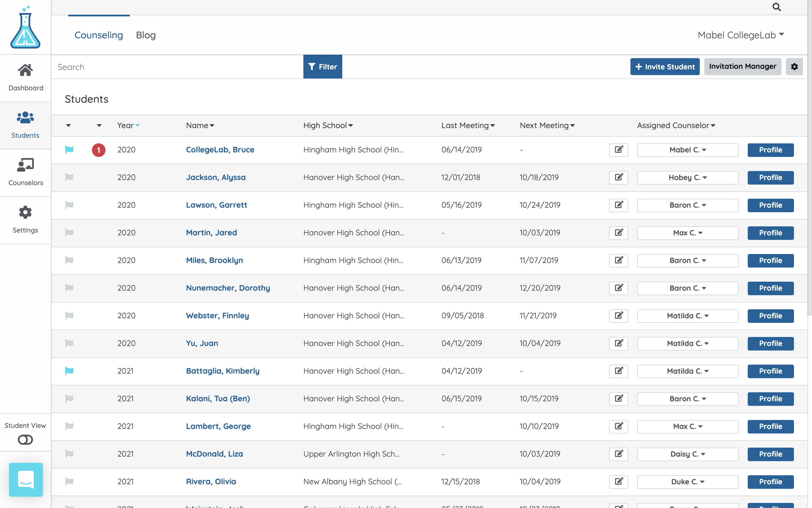Edit next meeting for Webster, Finnley
Screen dimensions: 812x508
[x=618, y=316]
